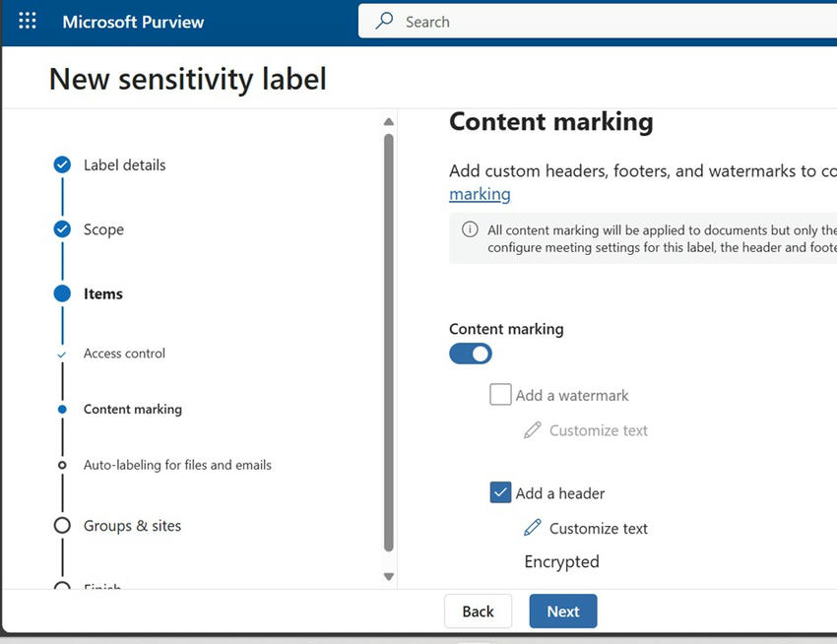Check the Add a watermark checkbox
This screenshot has height=644, width=837.
coord(500,395)
